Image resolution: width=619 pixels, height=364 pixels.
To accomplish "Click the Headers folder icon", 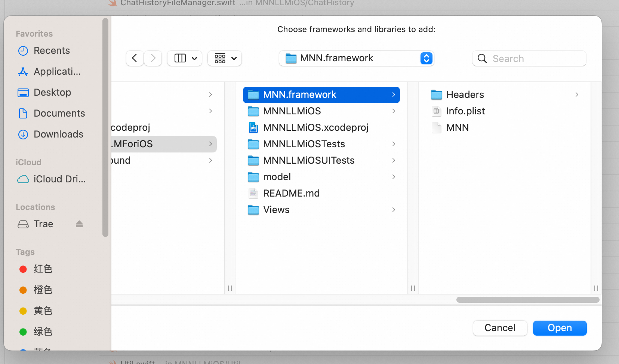I will 436,95.
